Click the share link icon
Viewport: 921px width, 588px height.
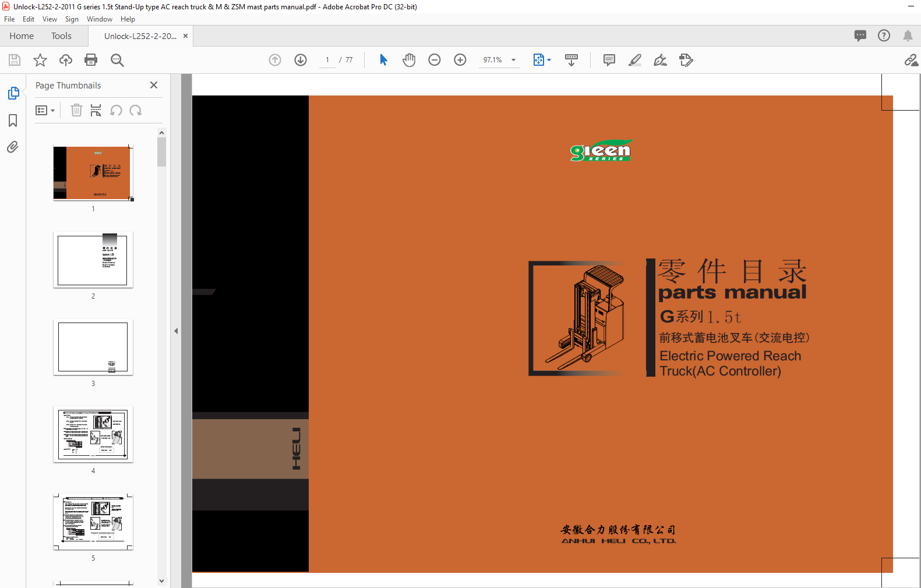pos(911,60)
